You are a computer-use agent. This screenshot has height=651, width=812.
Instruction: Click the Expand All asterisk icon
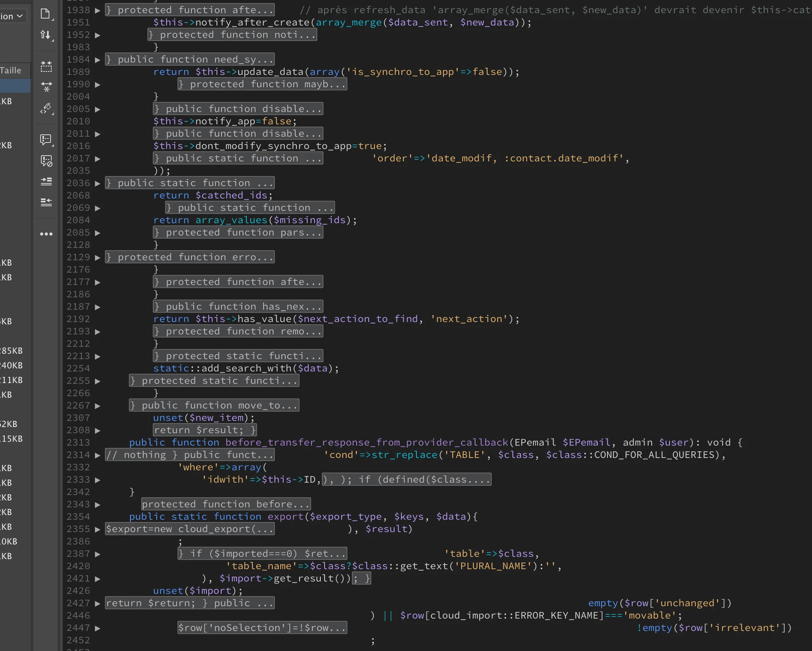46,87
